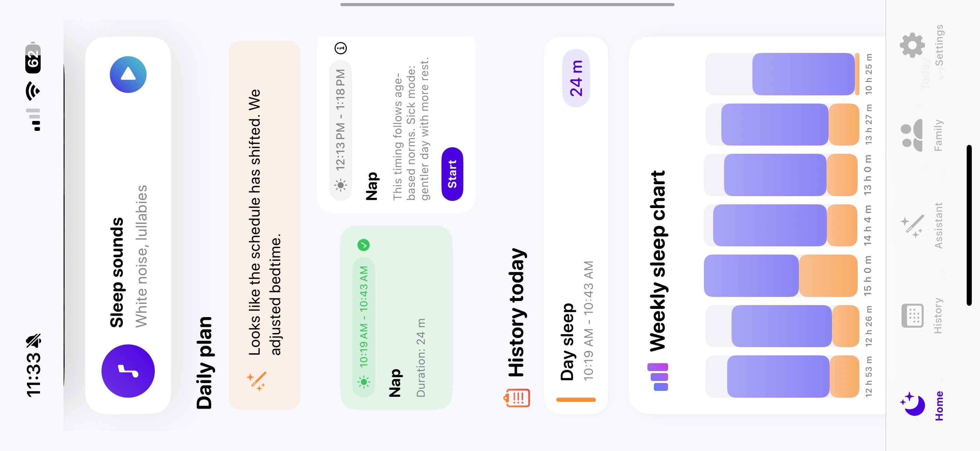Open the Assistant tab

coord(917,225)
